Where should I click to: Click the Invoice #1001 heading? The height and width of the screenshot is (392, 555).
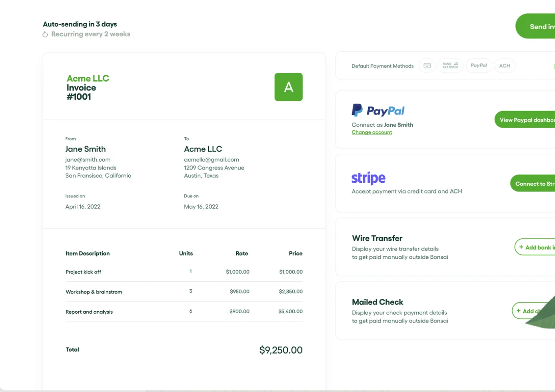click(81, 92)
